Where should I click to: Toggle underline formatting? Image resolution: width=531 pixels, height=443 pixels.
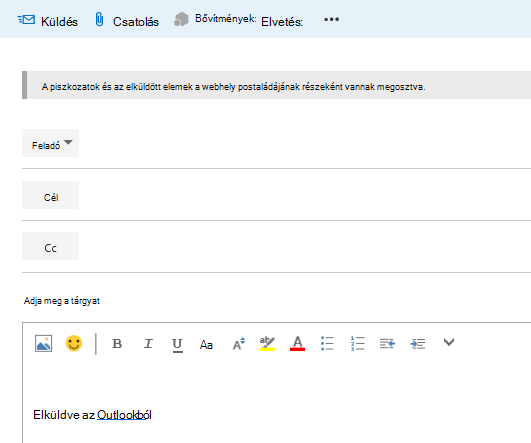[177, 345]
